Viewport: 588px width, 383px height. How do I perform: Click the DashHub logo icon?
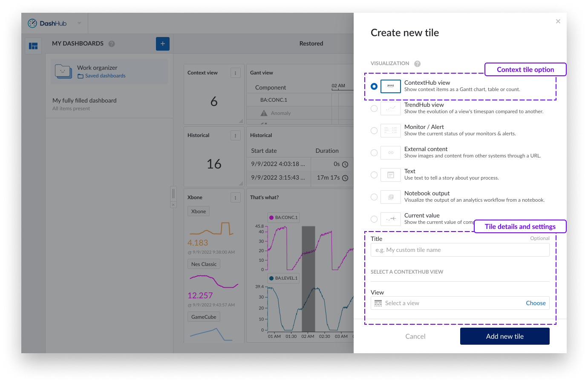pos(32,23)
